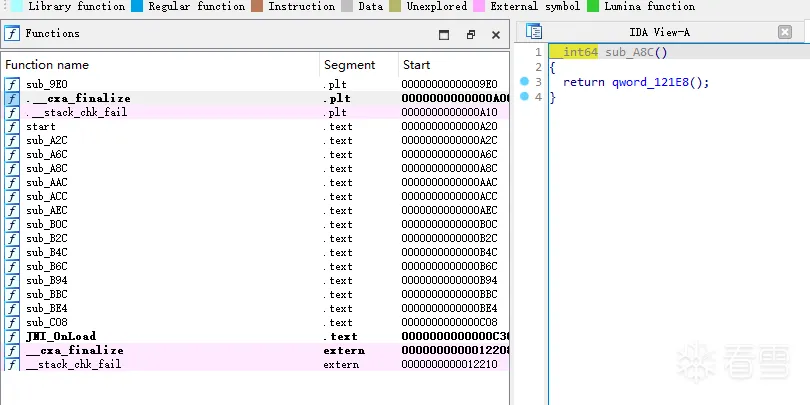Click the __int64 return type keyword
The width and height of the screenshot is (810, 405).
[x=574, y=52]
